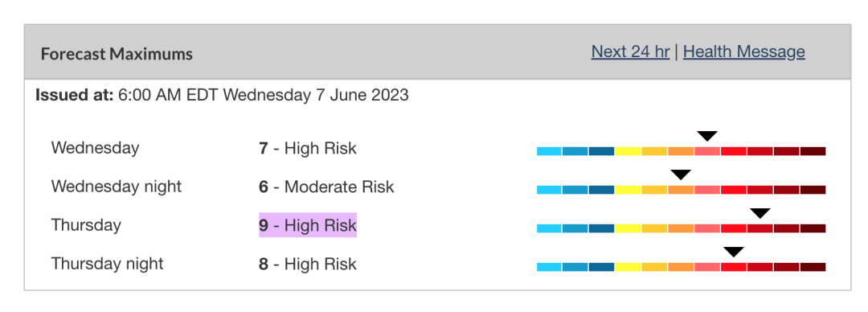
Task: Click the bright red segment in Thursday night's scale
Action: 734,267
